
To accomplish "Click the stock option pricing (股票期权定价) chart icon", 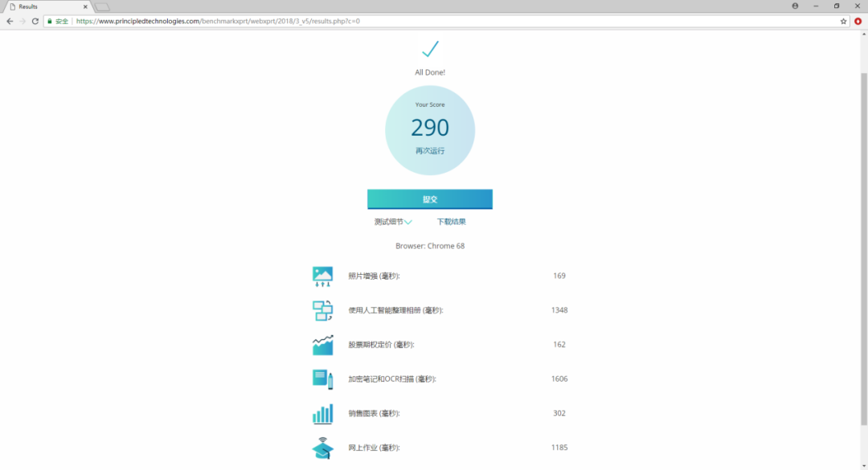I will coord(323,345).
